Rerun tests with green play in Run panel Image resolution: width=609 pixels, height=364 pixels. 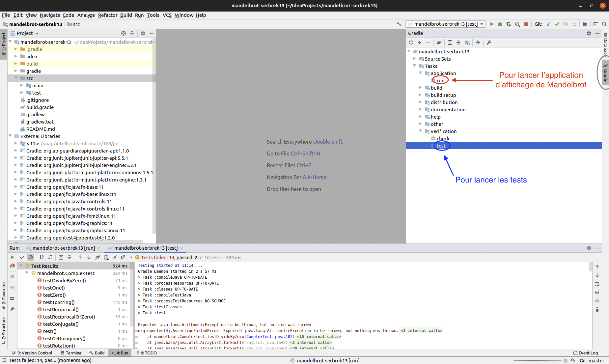(x=12, y=257)
